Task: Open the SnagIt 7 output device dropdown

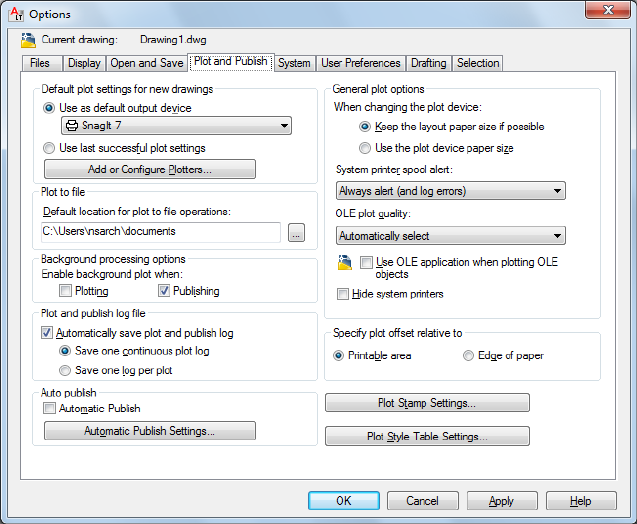Action: 176,126
